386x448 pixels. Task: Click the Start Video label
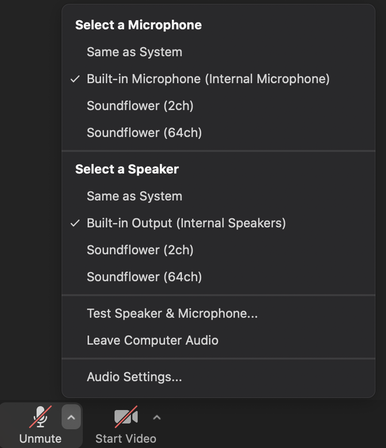126,439
